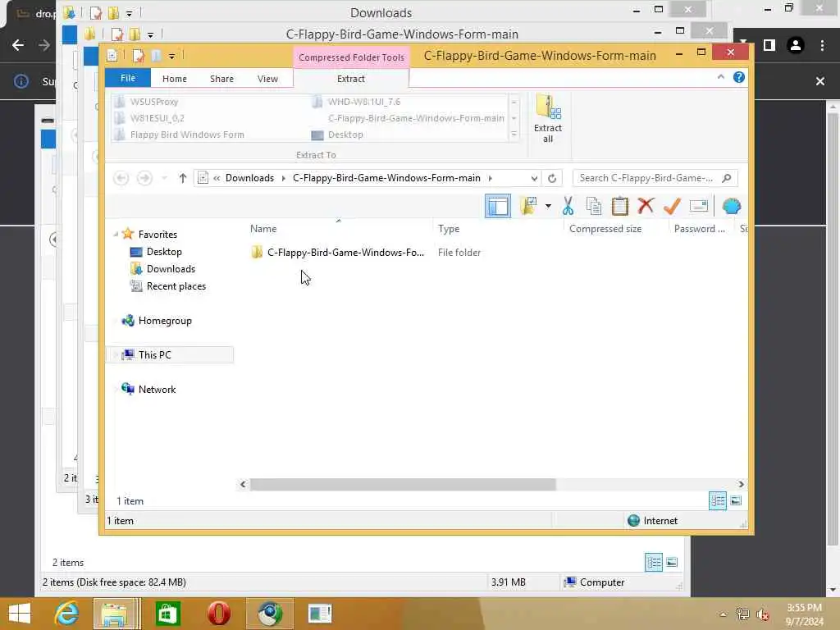Go up one folder level arrow

[x=183, y=178]
